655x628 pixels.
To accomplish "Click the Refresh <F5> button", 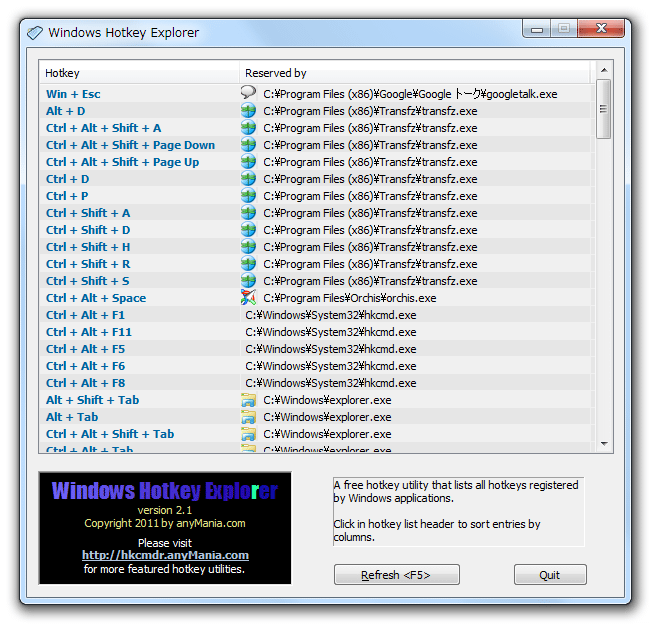I will (396, 575).
